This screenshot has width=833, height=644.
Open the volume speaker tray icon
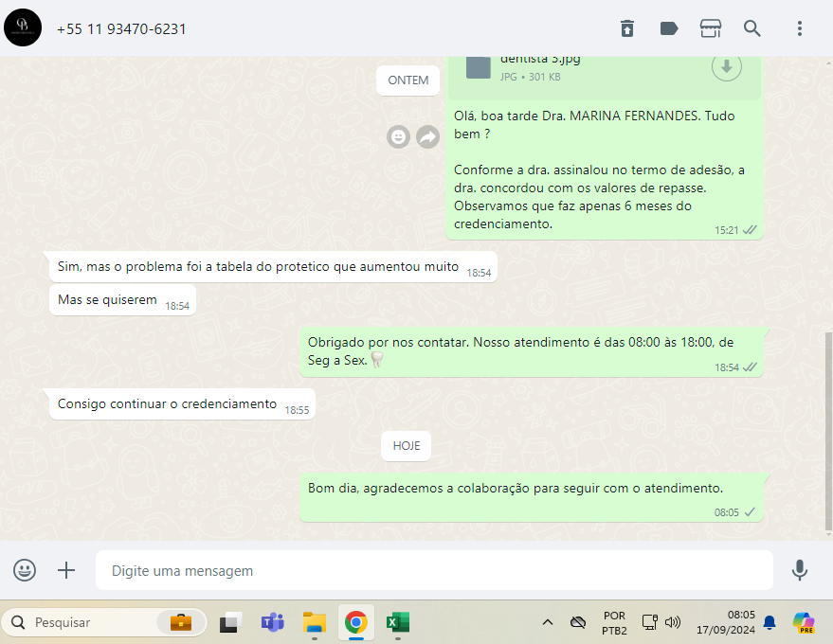coord(673,622)
